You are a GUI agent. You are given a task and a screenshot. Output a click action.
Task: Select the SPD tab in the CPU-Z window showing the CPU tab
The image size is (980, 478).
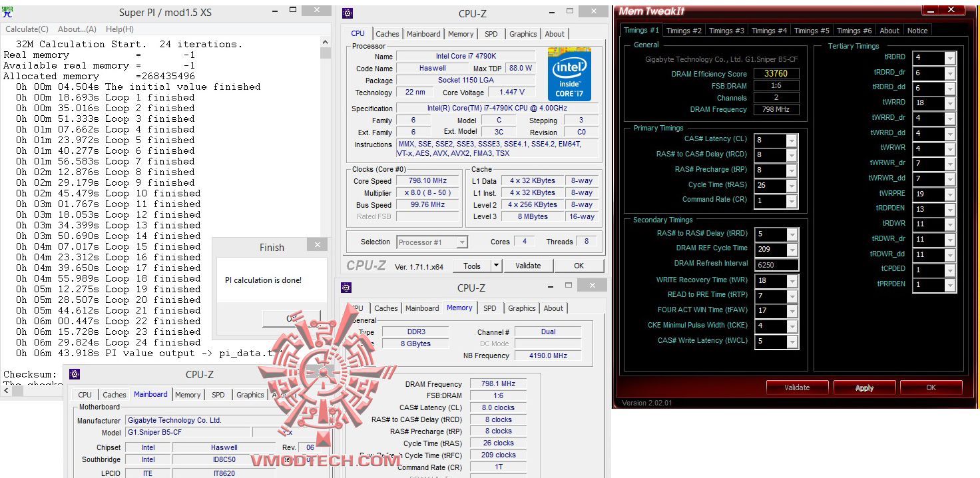491,34
